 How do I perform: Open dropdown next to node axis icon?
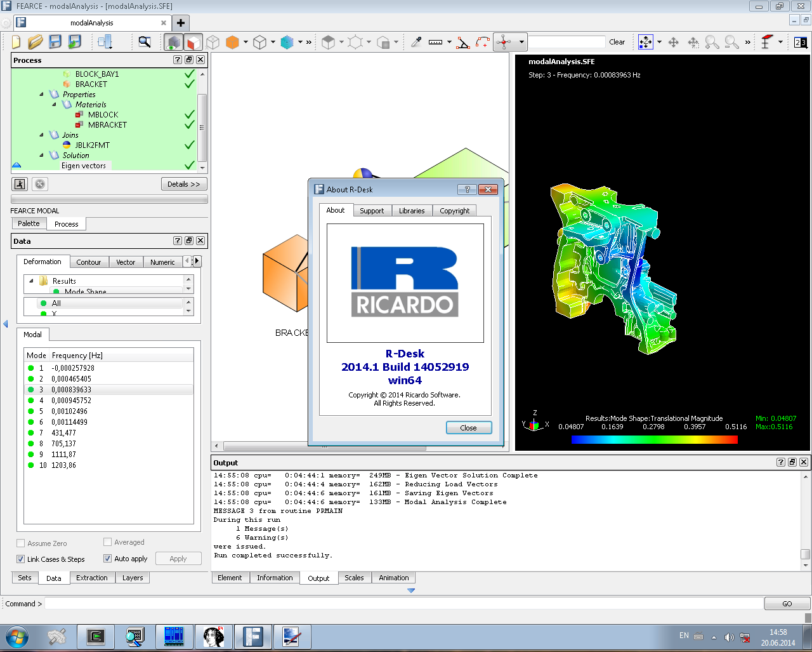tap(521, 42)
